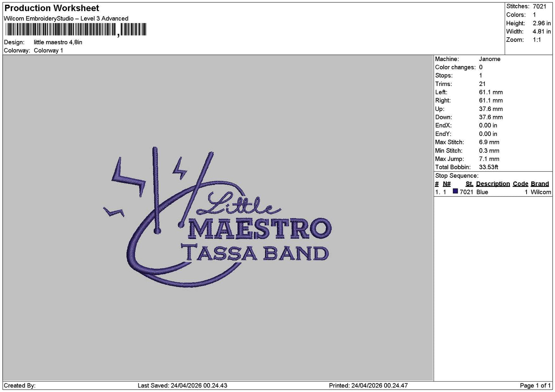Click the 'Created By:' footer label
Screen dimensions: 555x392
20,385
